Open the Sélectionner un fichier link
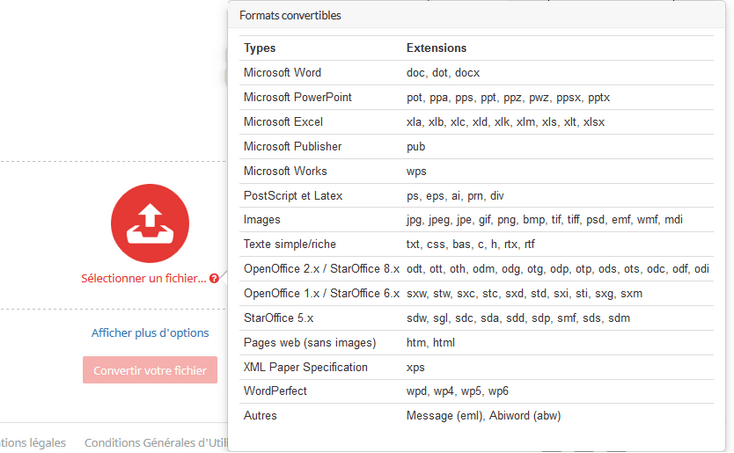Viewport: 734px width, 453px height. tap(144, 278)
